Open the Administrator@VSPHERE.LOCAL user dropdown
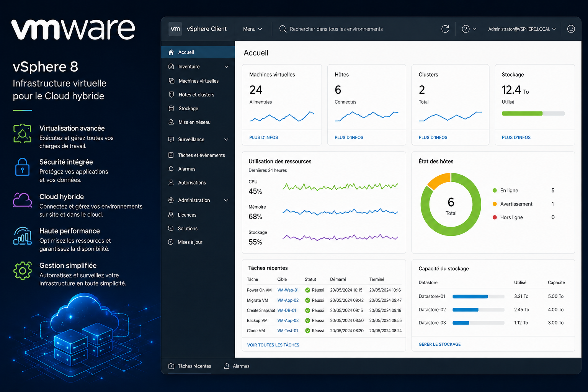588x392 pixels. coord(522,29)
